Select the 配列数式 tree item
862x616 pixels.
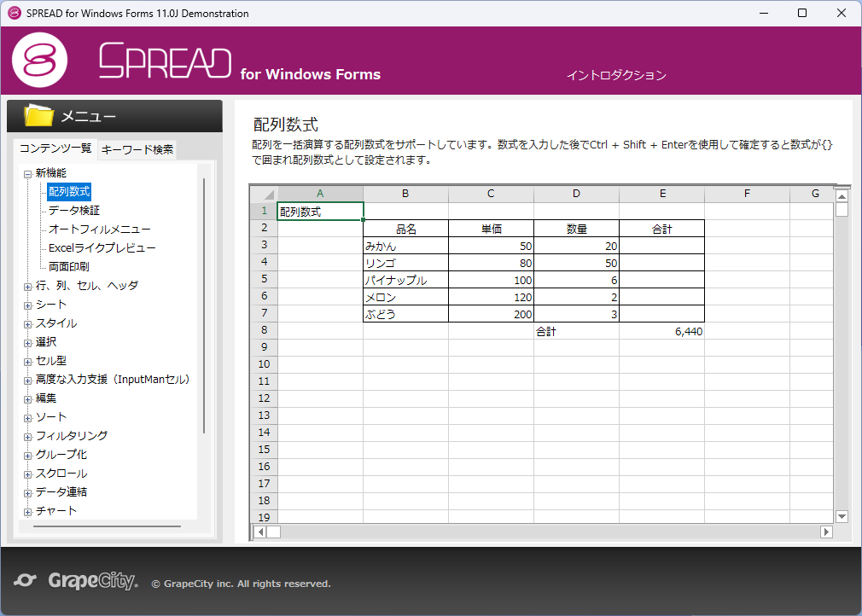pos(69,191)
